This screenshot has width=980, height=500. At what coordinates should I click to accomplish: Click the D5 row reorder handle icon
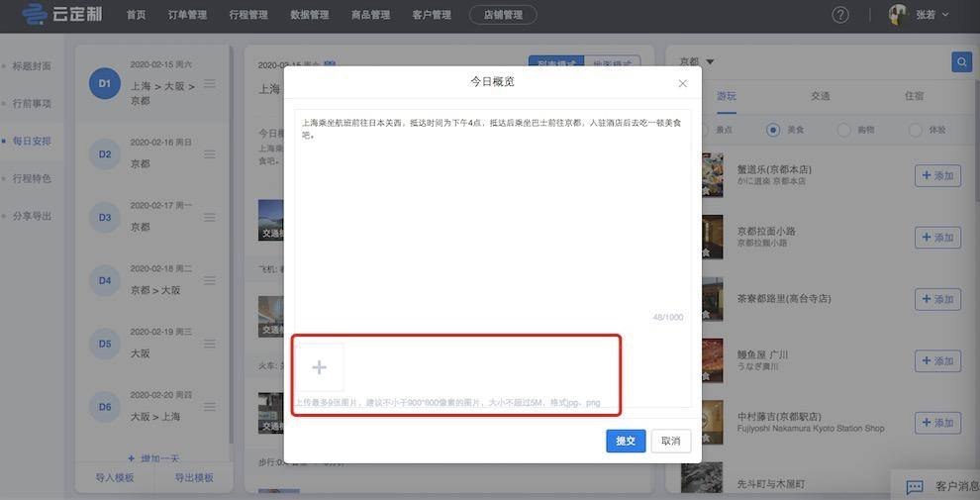point(210,344)
